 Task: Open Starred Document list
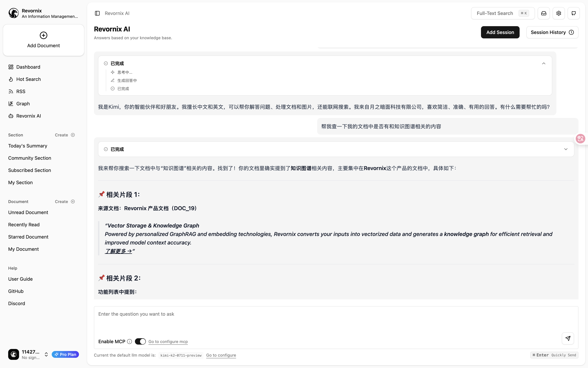tap(28, 237)
